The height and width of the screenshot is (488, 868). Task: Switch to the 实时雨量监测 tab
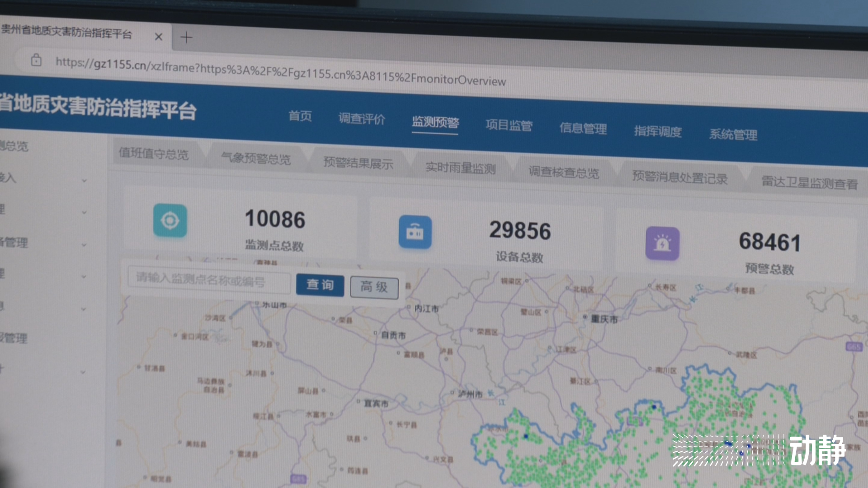click(460, 168)
